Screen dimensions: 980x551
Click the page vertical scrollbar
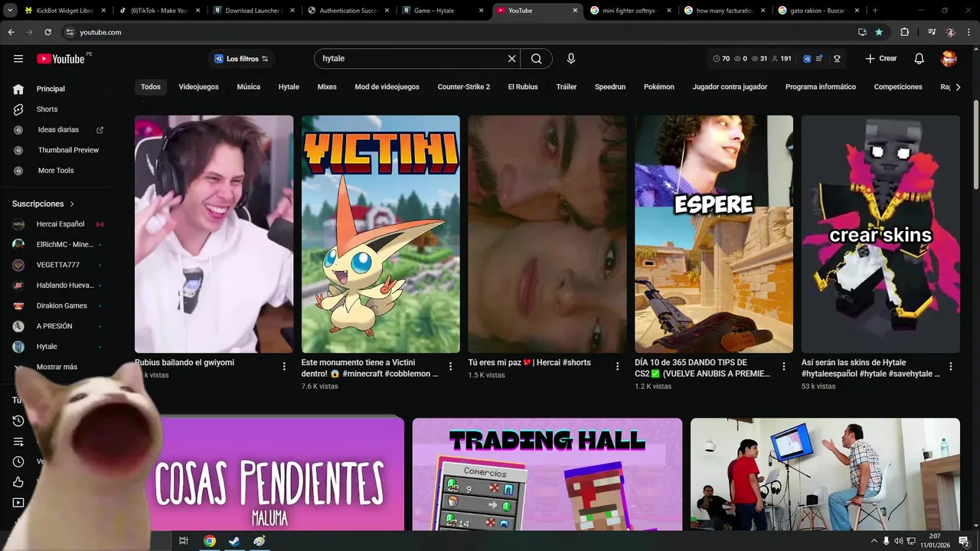click(x=976, y=145)
